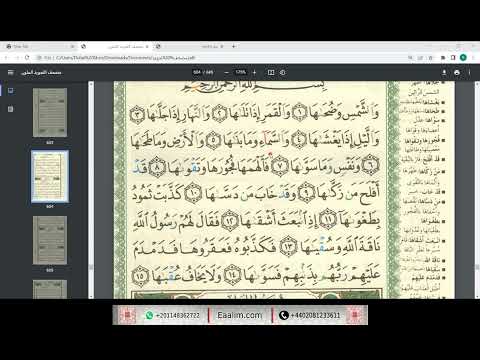Select the highlighted page 604 thumbnail

click(x=50, y=176)
